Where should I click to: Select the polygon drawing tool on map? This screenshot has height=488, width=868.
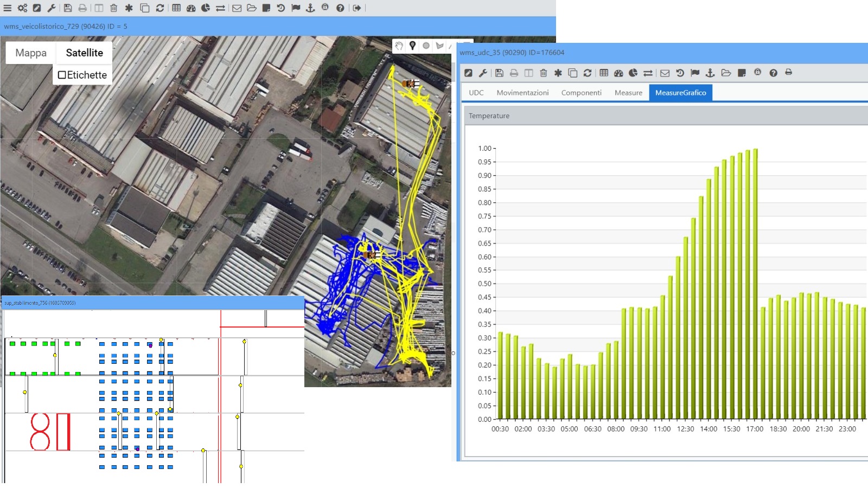point(439,46)
